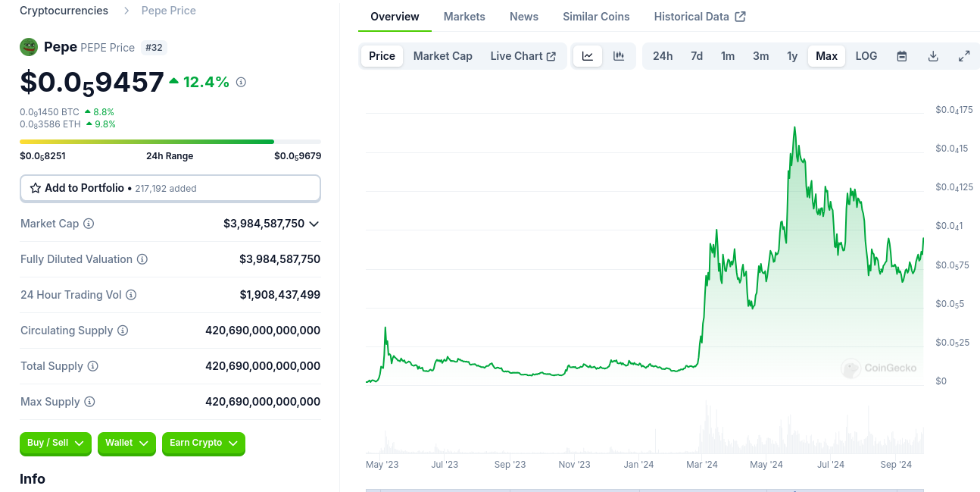Switch to Markets tab
The width and height of the screenshot is (980, 492).
pyautogui.click(x=464, y=17)
